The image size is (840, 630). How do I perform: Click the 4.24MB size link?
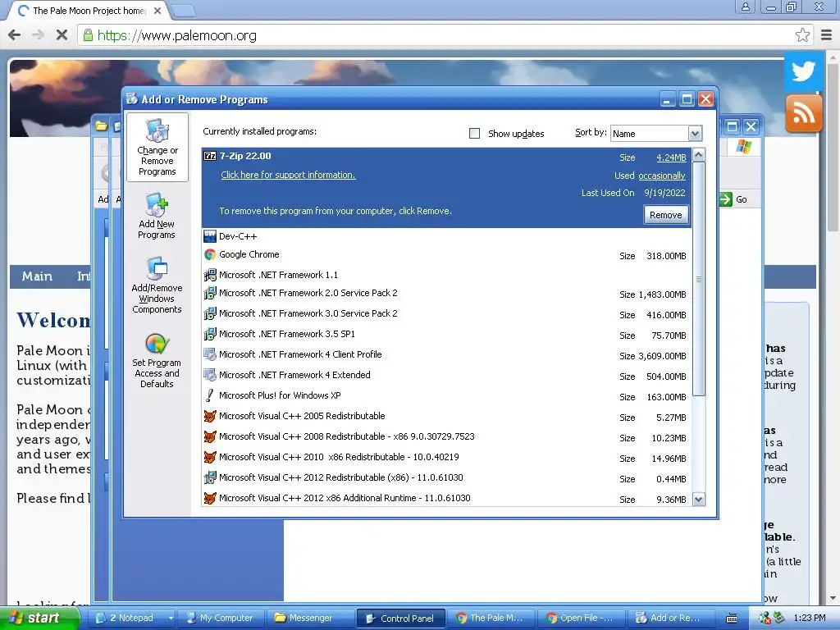click(671, 157)
